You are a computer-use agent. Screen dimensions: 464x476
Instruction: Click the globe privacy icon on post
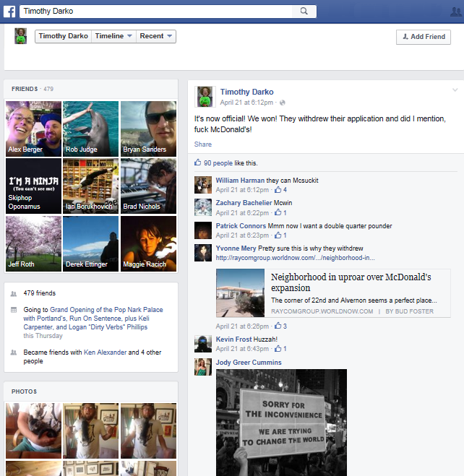(x=283, y=103)
